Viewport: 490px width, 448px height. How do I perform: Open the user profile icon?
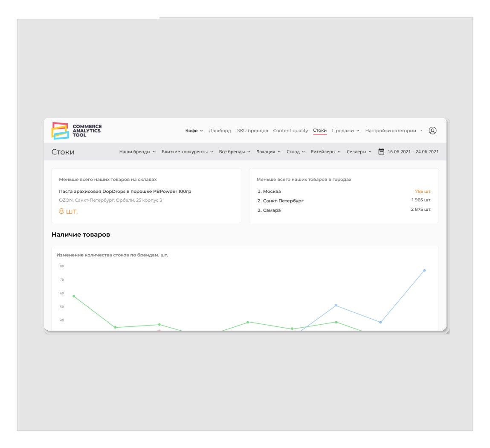click(x=432, y=131)
